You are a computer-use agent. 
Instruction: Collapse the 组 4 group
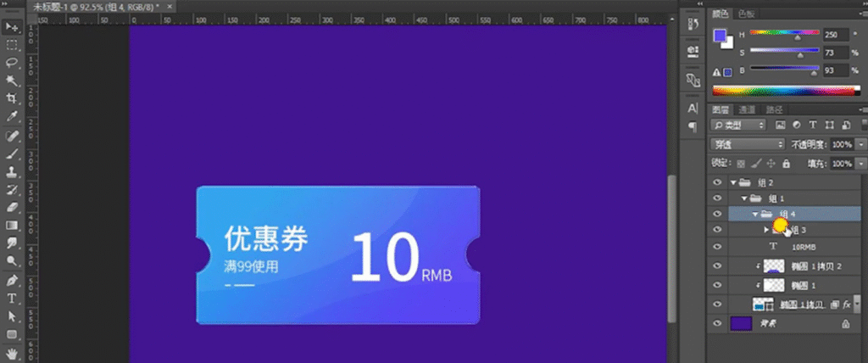755,214
